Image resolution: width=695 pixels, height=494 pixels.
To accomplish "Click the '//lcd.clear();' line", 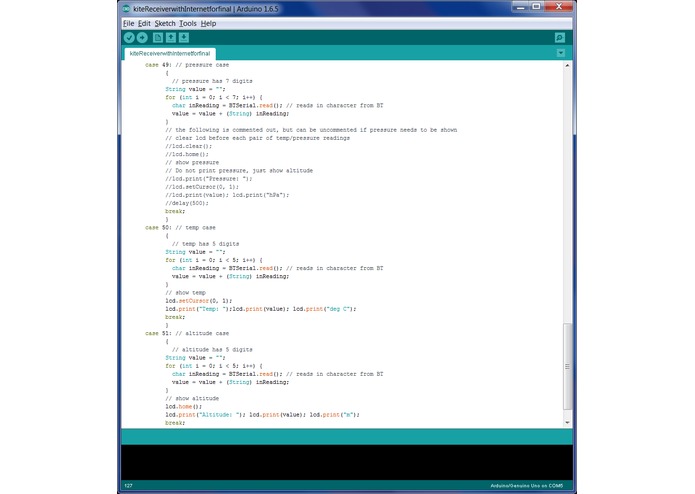I will (189, 146).
